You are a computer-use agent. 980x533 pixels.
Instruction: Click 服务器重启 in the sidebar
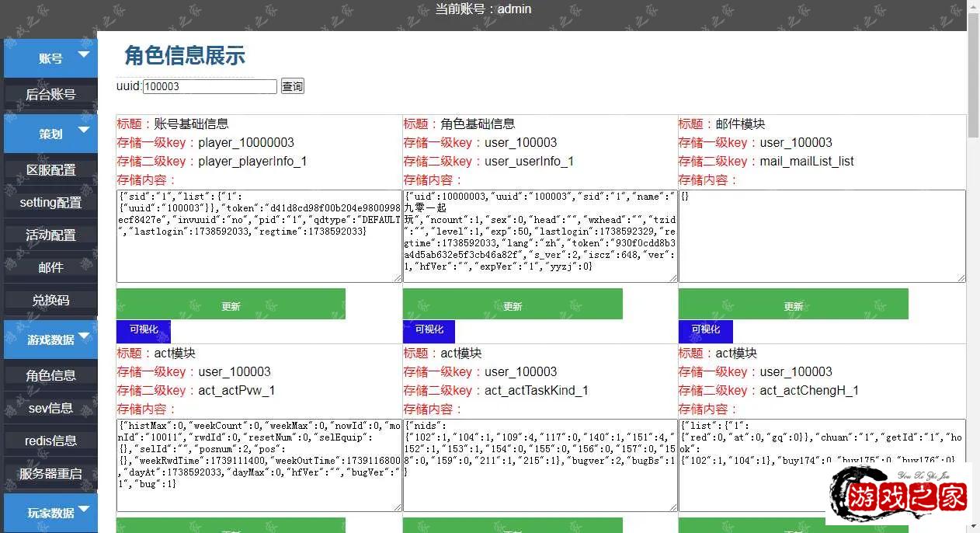pyautogui.click(x=50, y=473)
